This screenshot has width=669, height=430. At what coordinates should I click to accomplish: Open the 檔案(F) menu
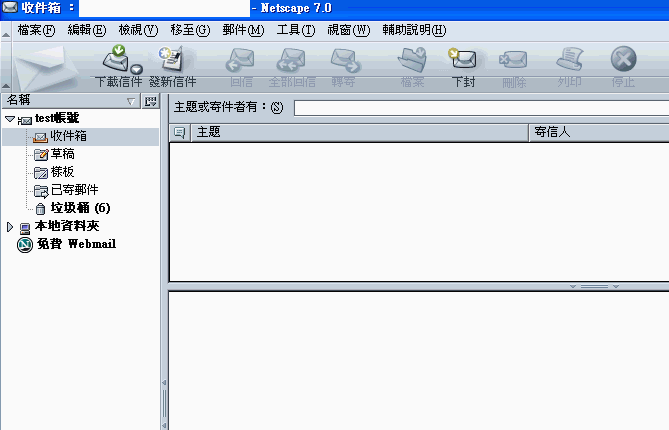click(37, 30)
